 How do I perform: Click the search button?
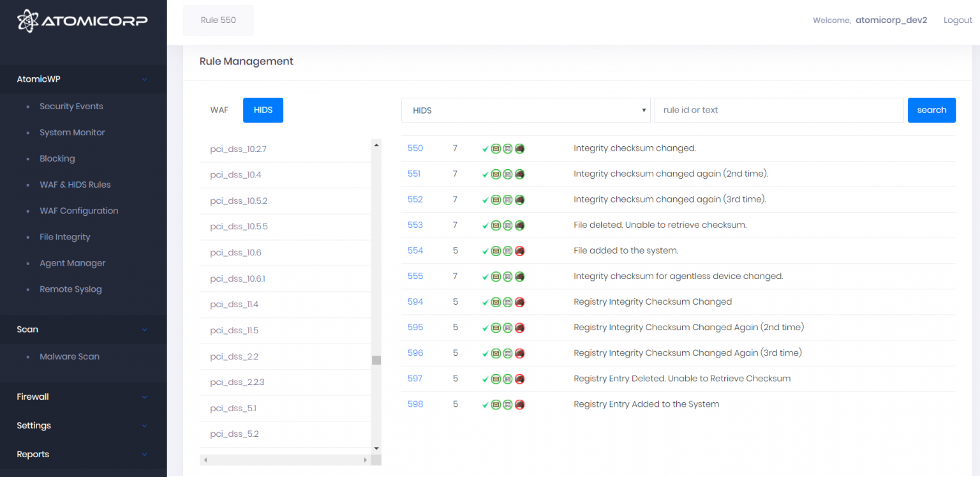point(932,110)
